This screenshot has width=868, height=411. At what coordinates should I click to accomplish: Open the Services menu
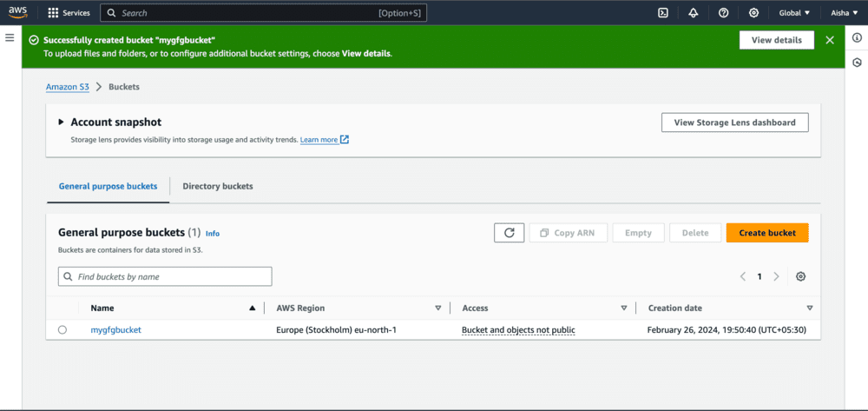click(x=69, y=13)
